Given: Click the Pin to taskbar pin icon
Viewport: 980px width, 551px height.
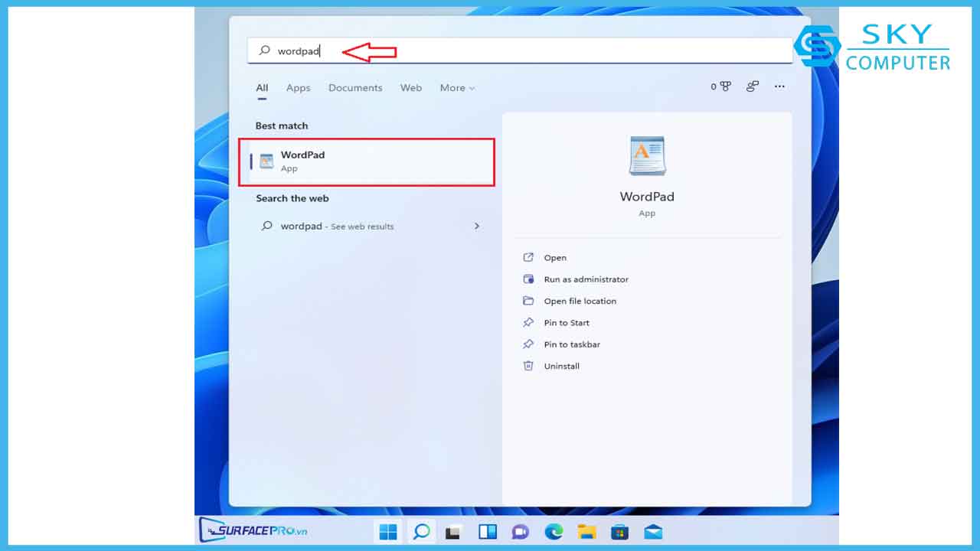Looking at the screenshot, I should 528,344.
